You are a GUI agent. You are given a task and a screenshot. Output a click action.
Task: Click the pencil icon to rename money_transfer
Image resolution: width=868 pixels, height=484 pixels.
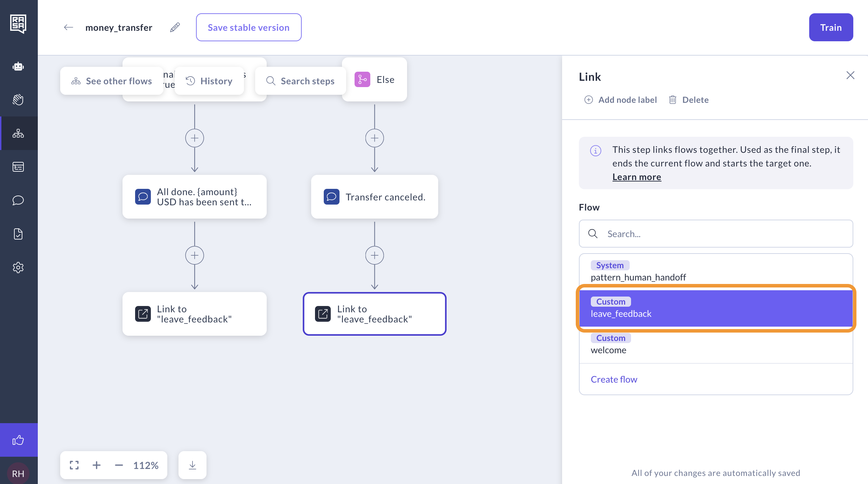[x=175, y=27]
